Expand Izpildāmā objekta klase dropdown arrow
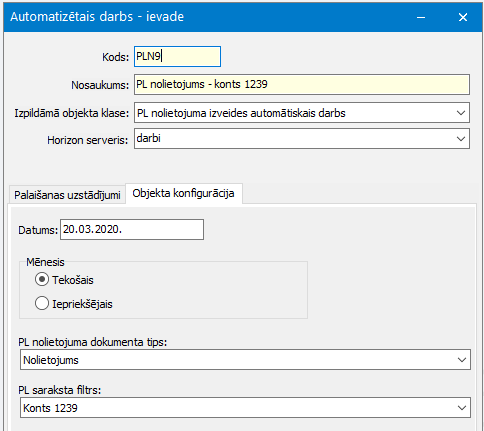The height and width of the screenshot is (431, 484). pyautogui.click(x=461, y=113)
